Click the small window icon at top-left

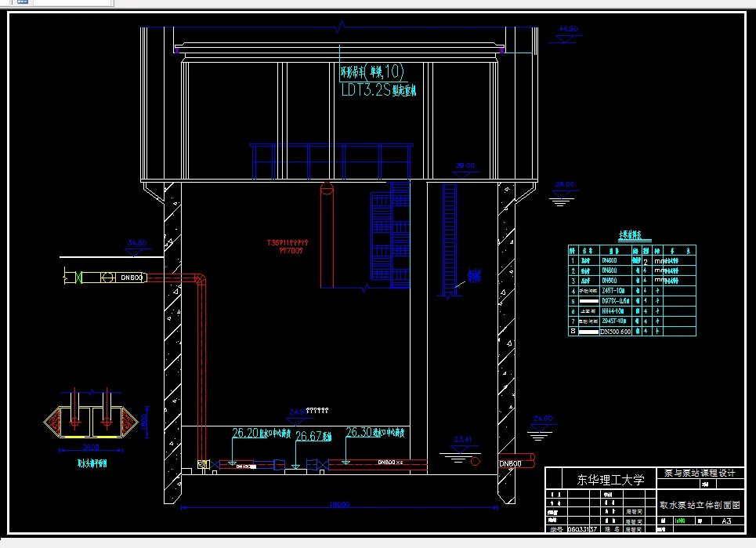coord(22,2)
